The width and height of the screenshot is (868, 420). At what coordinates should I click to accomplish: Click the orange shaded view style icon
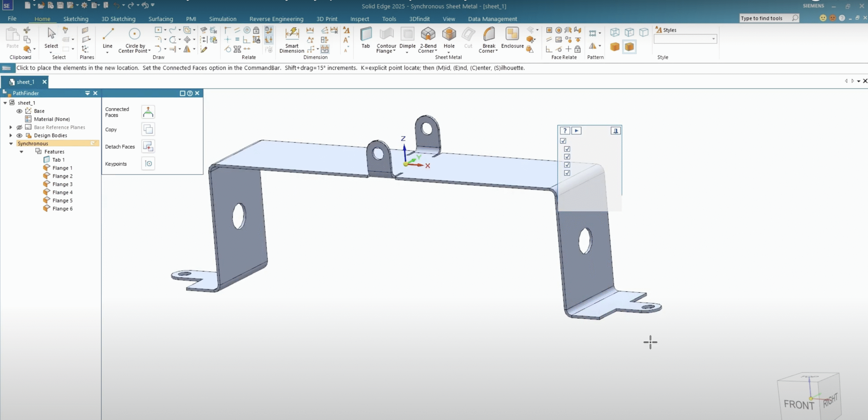(x=615, y=47)
